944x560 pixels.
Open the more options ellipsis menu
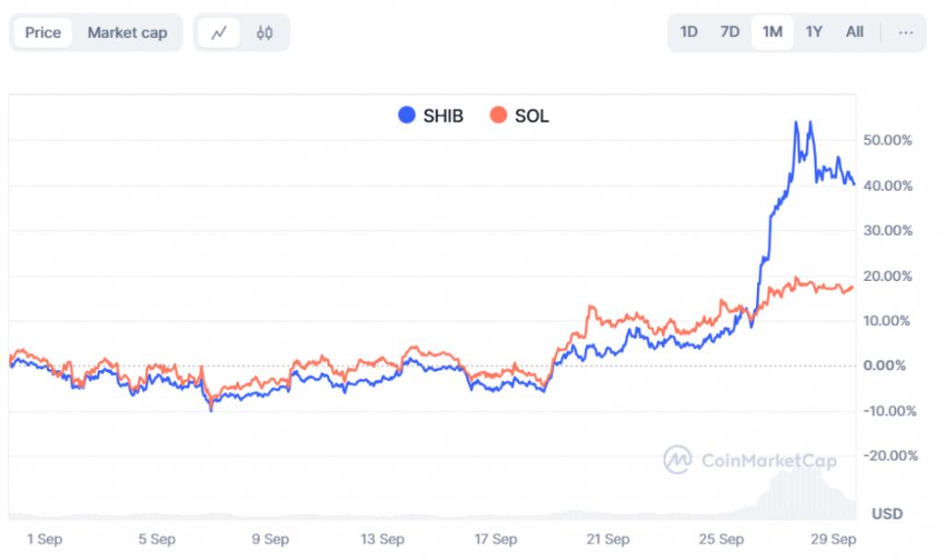click(x=905, y=32)
